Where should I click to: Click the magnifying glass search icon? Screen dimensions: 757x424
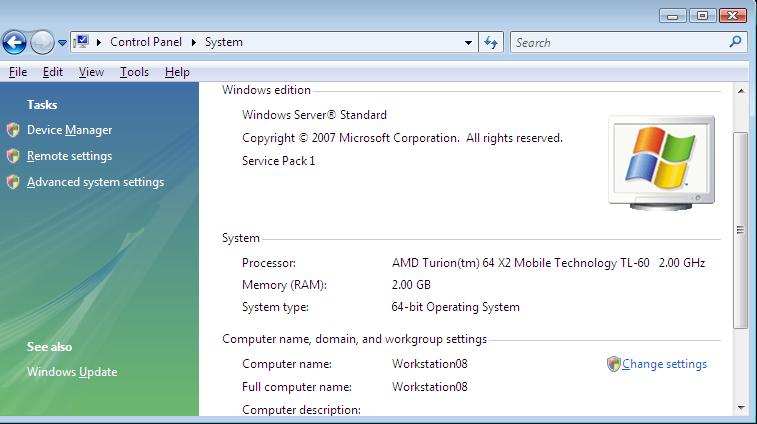tap(735, 42)
